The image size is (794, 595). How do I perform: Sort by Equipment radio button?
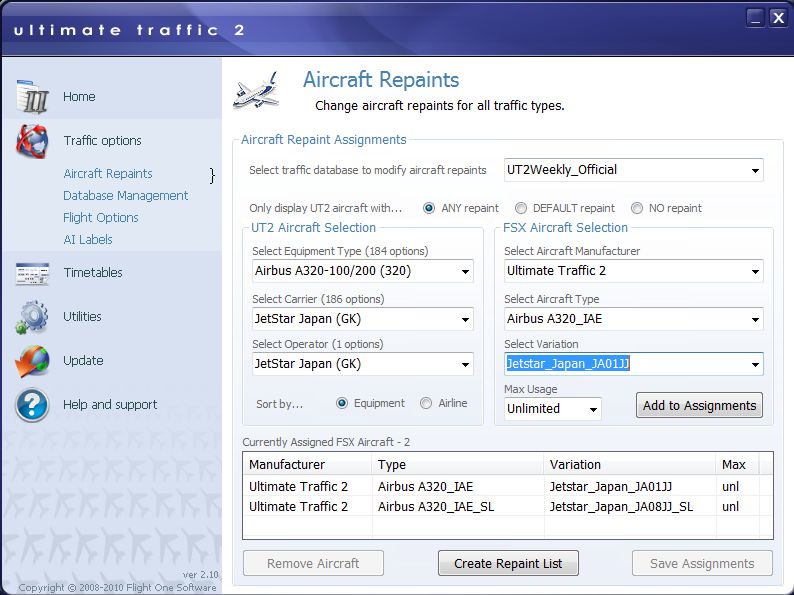point(342,403)
